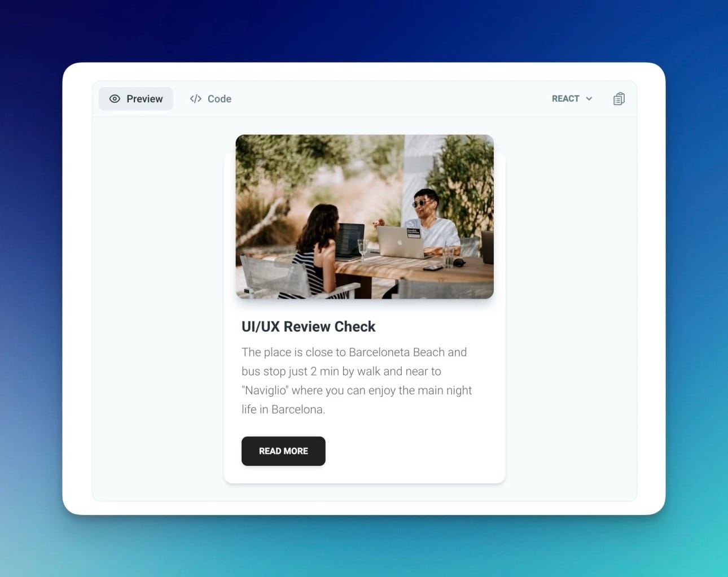
Task: Click the code brackets icon
Action: [x=195, y=99]
